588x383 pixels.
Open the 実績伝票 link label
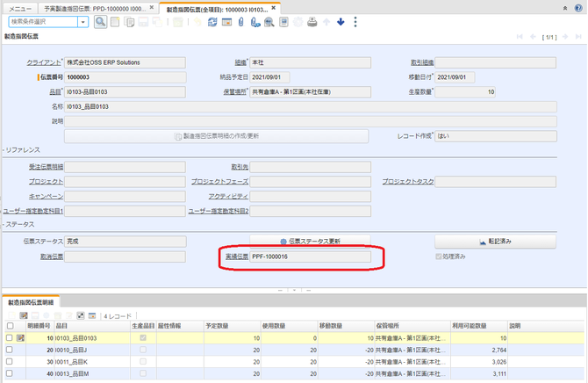[237, 257]
